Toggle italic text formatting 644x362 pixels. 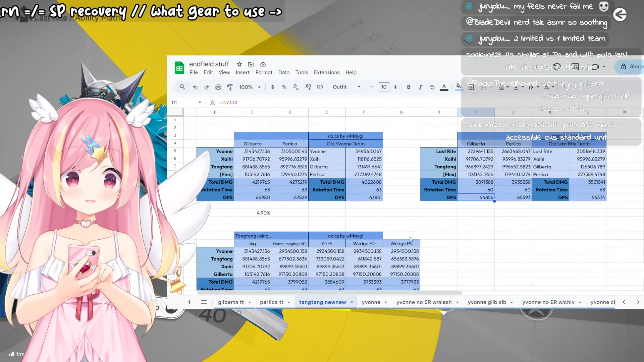(x=420, y=87)
